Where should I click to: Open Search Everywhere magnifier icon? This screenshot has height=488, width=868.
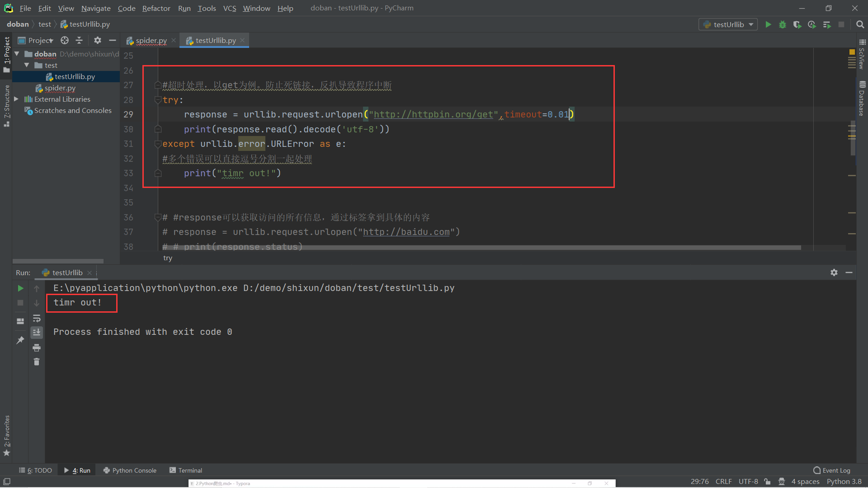(860, 24)
